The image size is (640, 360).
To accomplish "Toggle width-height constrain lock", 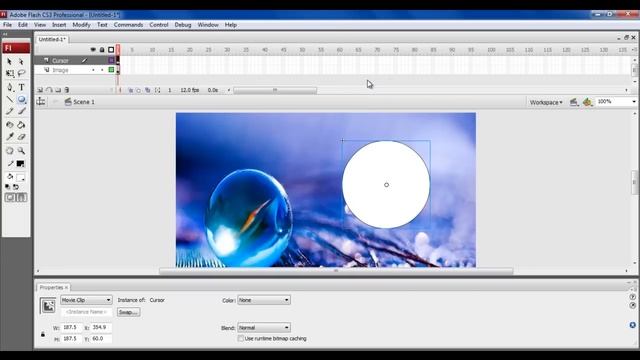I will pyautogui.click(x=43, y=334).
